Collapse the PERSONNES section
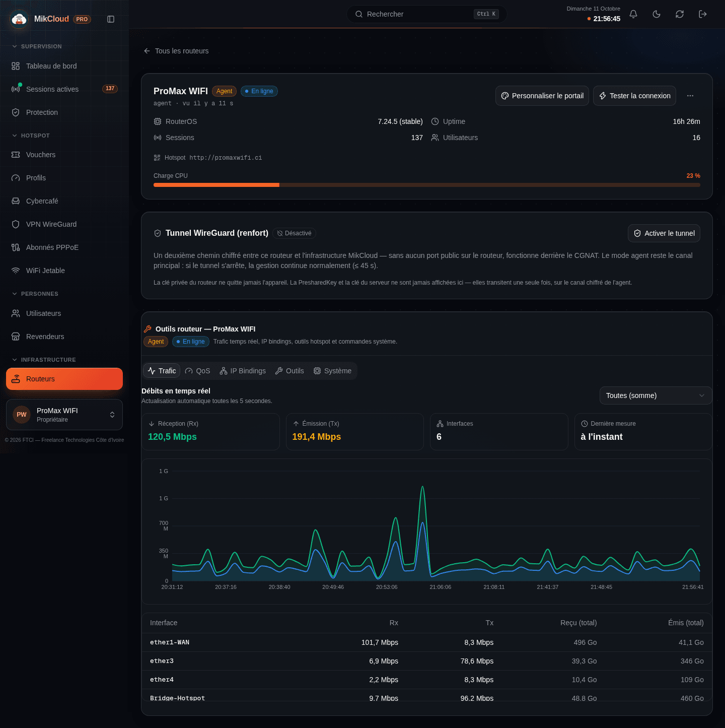This screenshot has height=728, width=725. (x=35, y=294)
